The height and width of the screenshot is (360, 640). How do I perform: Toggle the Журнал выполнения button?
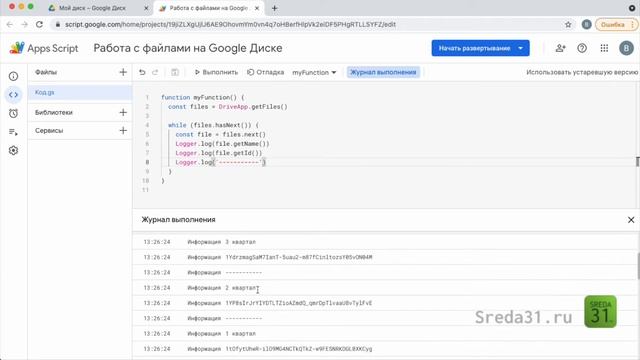pyautogui.click(x=383, y=72)
